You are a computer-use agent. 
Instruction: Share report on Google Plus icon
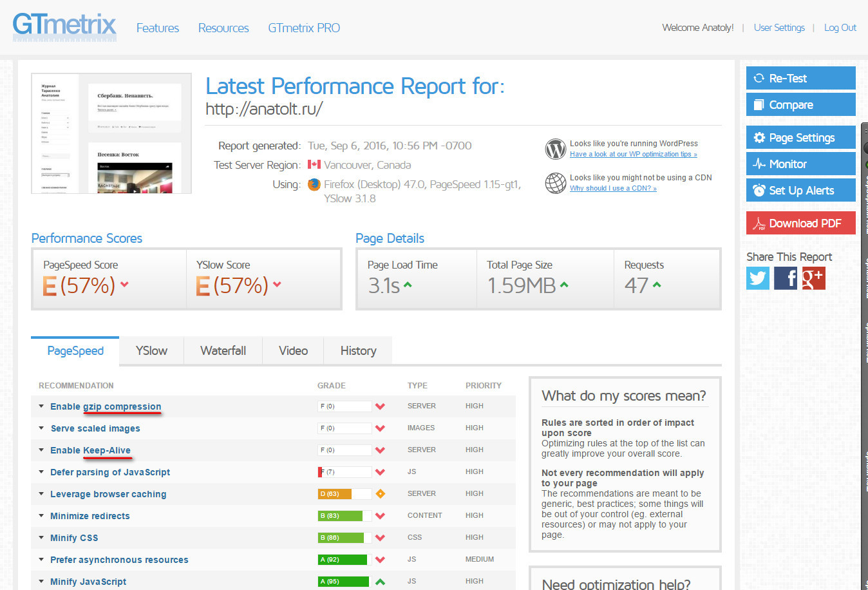(813, 278)
